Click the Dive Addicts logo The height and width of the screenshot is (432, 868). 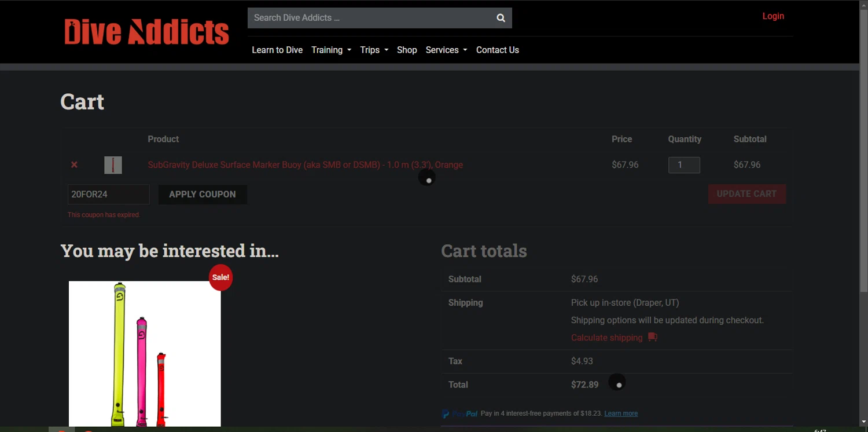pyautogui.click(x=147, y=32)
